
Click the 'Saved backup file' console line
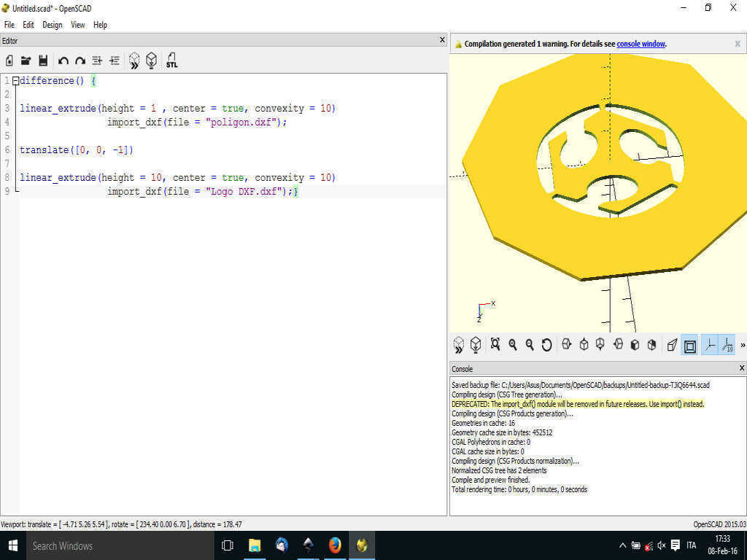click(581, 385)
